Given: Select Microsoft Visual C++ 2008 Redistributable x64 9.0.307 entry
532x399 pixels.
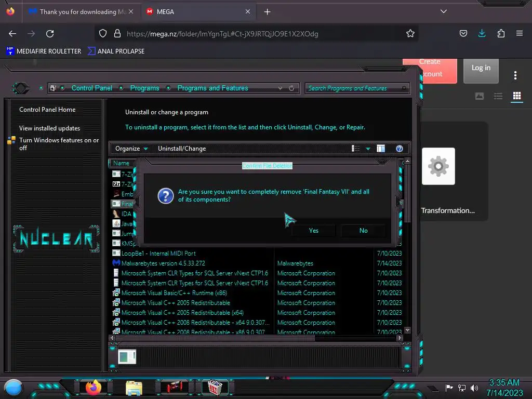Looking at the screenshot, I should tap(195, 322).
